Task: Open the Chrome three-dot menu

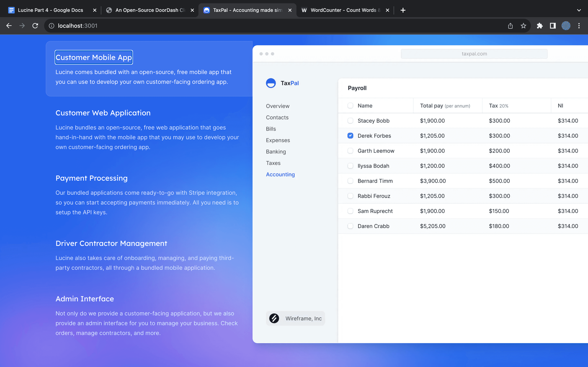Action: pos(579,26)
